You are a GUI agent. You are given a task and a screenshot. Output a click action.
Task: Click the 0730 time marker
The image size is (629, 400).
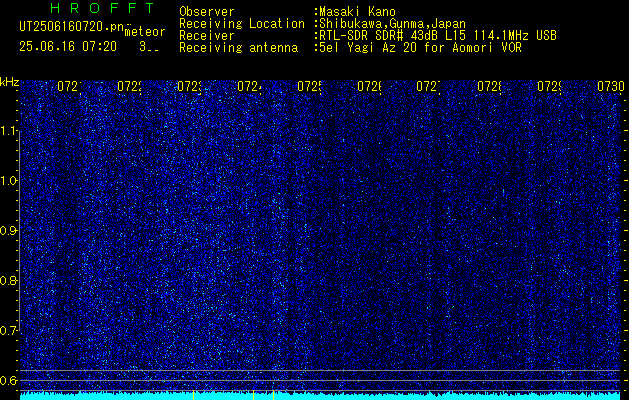[611, 86]
